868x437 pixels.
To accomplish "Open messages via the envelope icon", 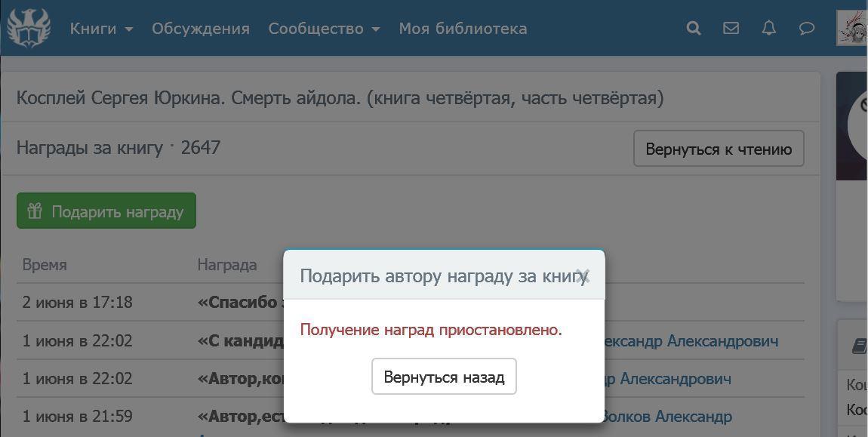I will (731, 29).
